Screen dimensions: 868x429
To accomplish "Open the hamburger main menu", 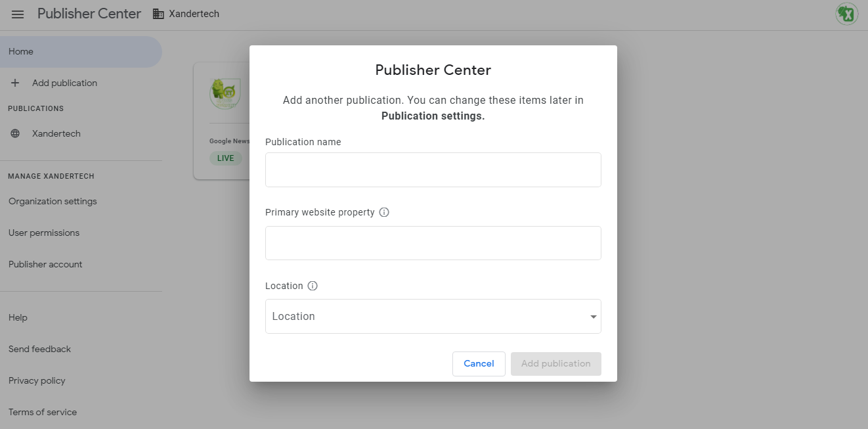I will point(18,14).
